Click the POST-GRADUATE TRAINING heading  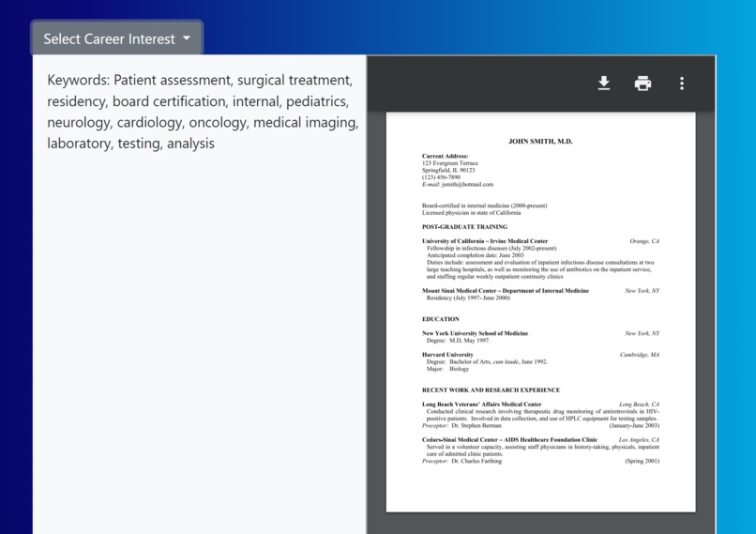point(465,227)
